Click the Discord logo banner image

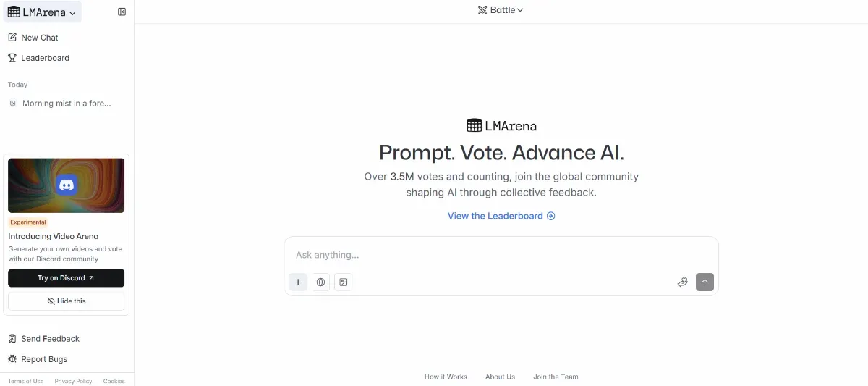coord(67,185)
